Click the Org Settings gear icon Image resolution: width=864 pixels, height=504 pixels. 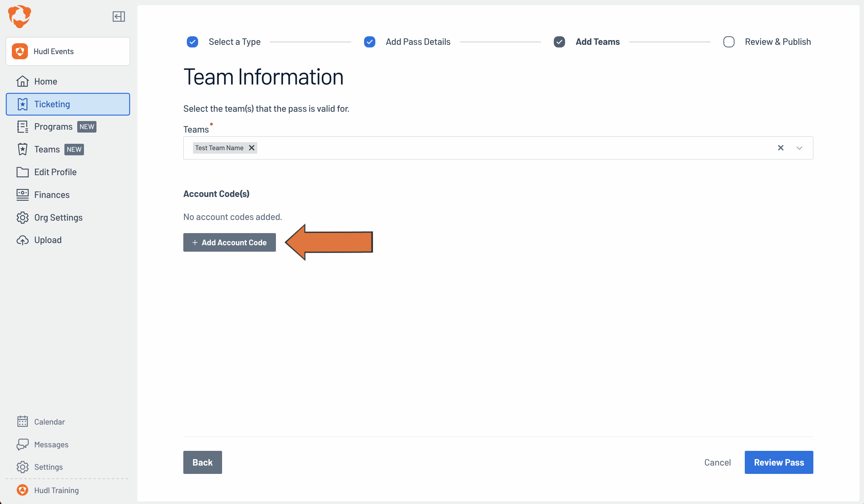[x=23, y=217]
